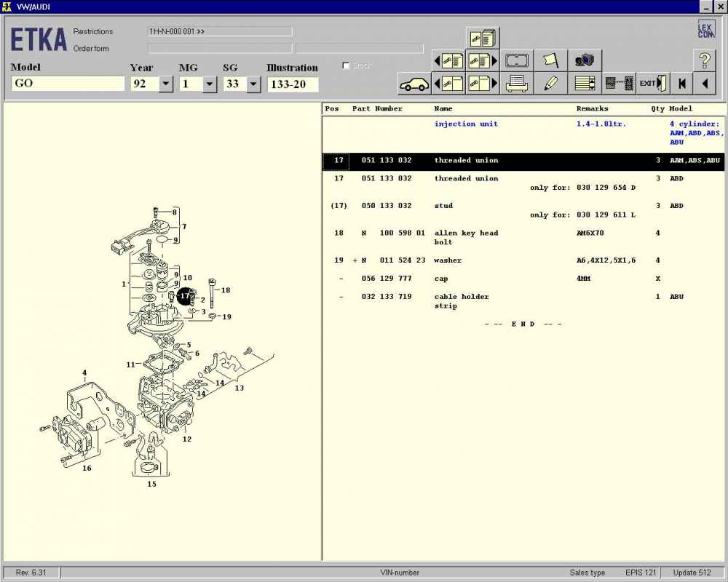This screenshot has height=582, width=728.
Task: Jump to first with the bar-arrow icon
Action: pos(681,84)
